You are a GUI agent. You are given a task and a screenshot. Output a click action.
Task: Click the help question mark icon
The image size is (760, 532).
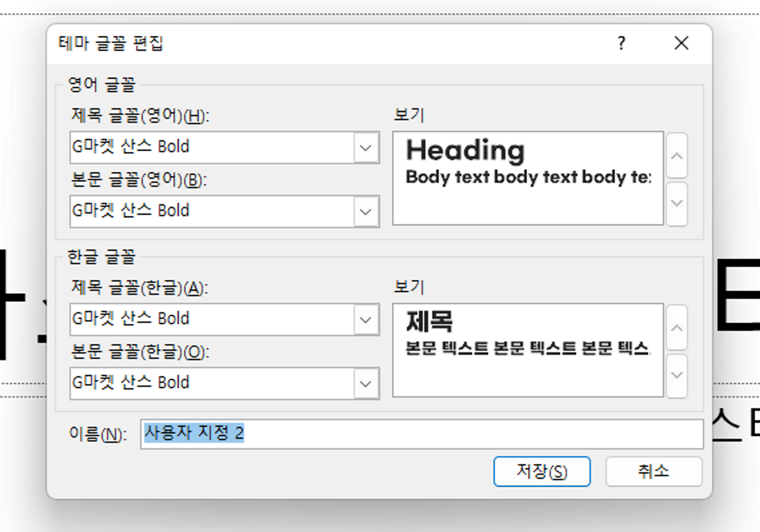[621, 43]
